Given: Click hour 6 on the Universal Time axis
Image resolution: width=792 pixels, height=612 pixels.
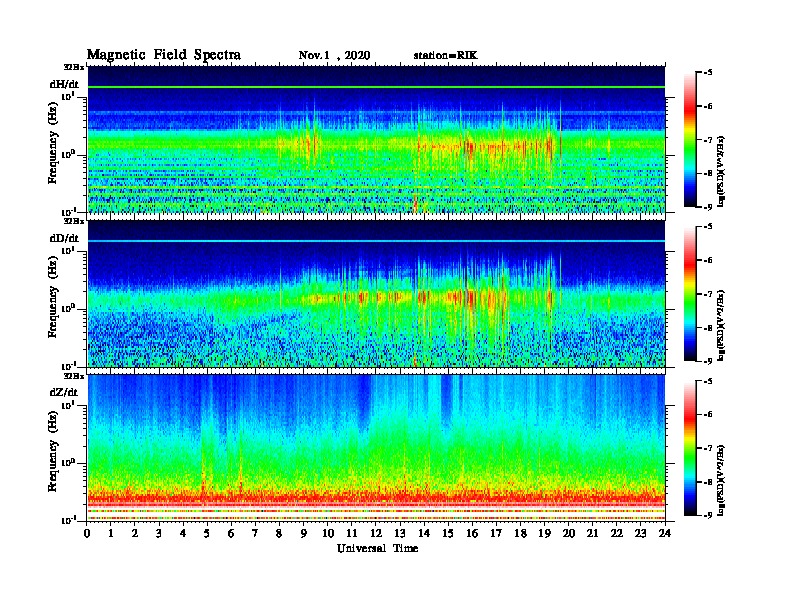Looking at the screenshot, I should (x=231, y=534).
